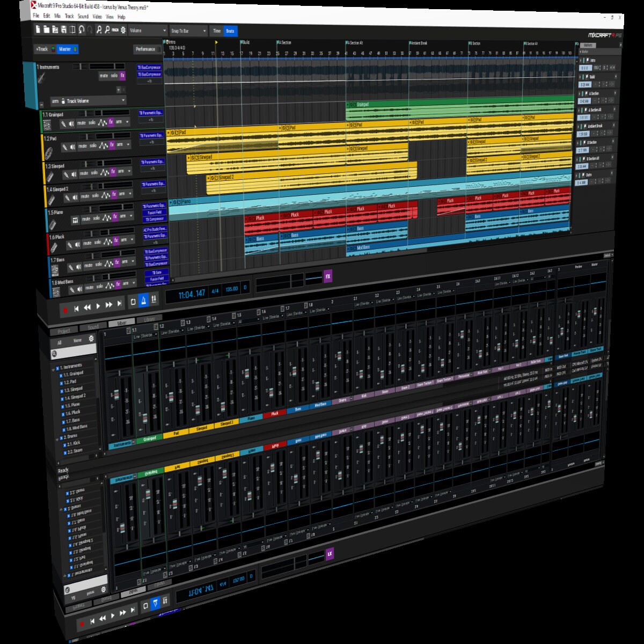The image size is (644, 644).
Task: Click the gear icon in the mixer track list
Action: point(91,339)
